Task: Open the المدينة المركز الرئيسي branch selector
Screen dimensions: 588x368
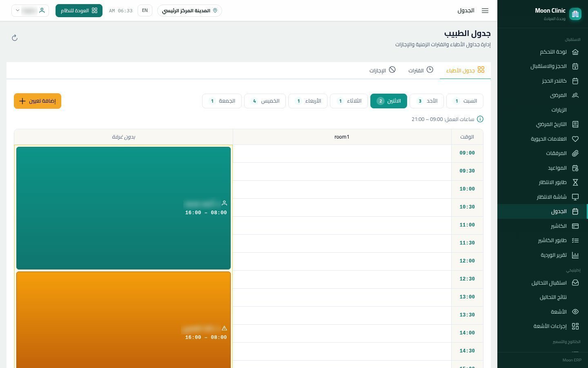Action: click(x=189, y=11)
